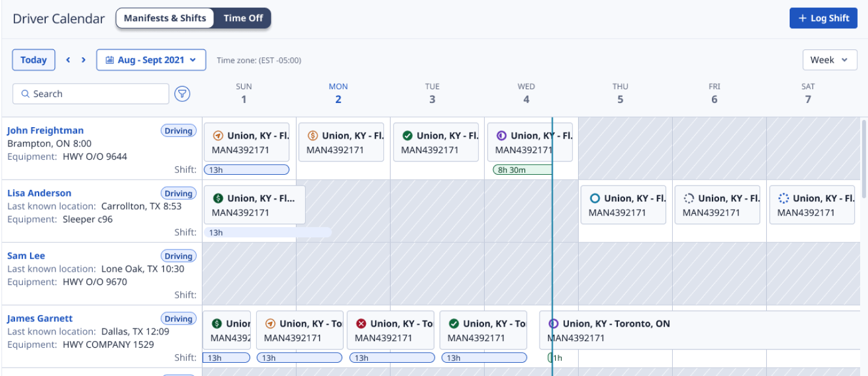Screen dimensions: 868x376
Task: Select the red cancelled icon on James Garnett's Tuesday manifest
Action: click(360, 323)
